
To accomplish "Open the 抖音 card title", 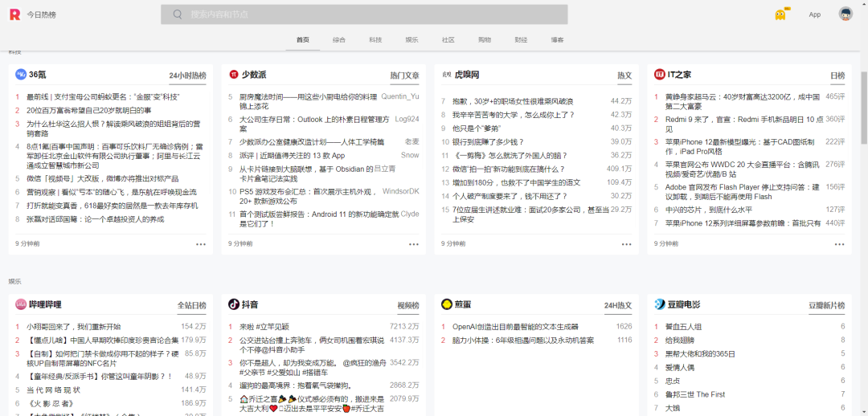I will tap(250, 304).
